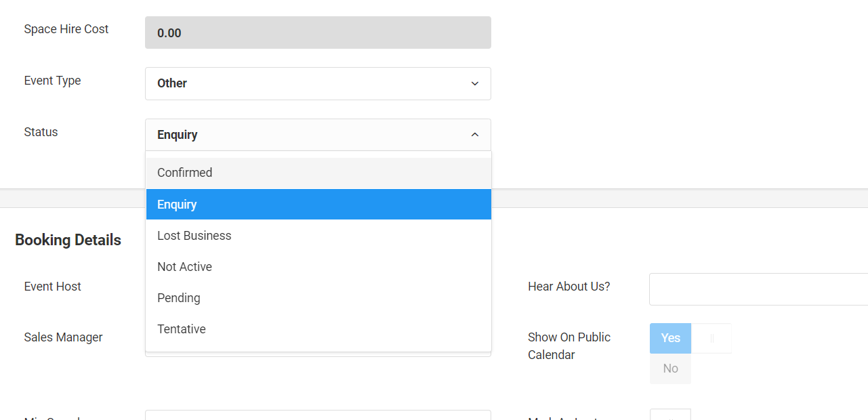Viewport: 868px width, 420px height.
Task: Click the Space Hire Cost field showing 0.00
Action: 318,33
